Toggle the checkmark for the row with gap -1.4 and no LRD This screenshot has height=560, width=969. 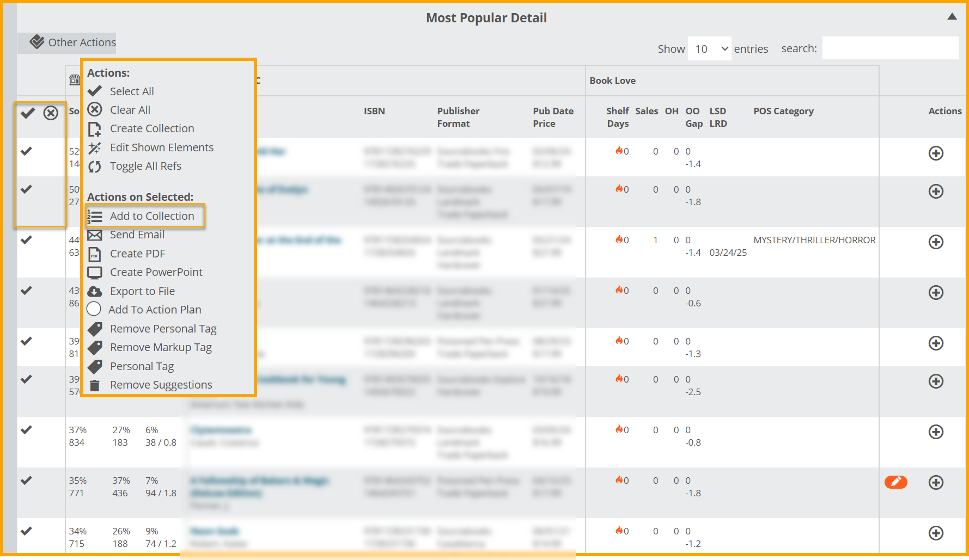(26, 151)
